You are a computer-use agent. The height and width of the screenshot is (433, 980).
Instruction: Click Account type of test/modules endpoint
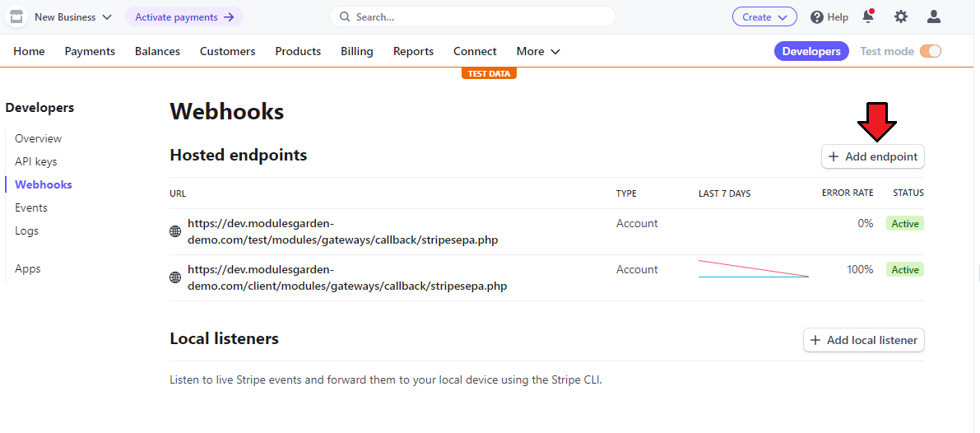coord(637,224)
